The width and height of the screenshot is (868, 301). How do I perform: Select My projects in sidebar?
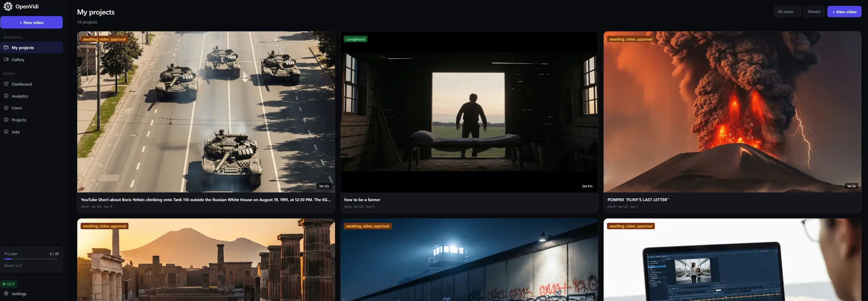pos(31,47)
